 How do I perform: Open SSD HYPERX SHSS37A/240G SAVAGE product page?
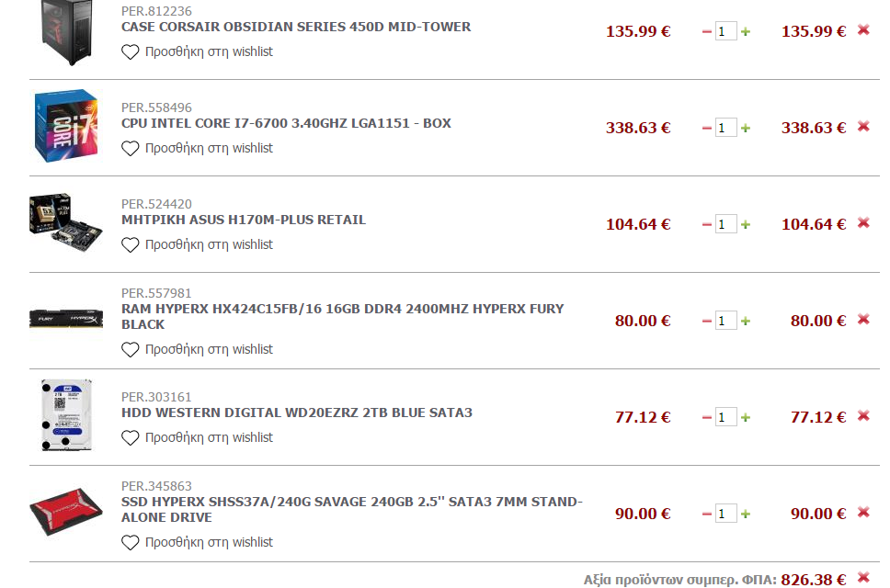click(352, 509)
